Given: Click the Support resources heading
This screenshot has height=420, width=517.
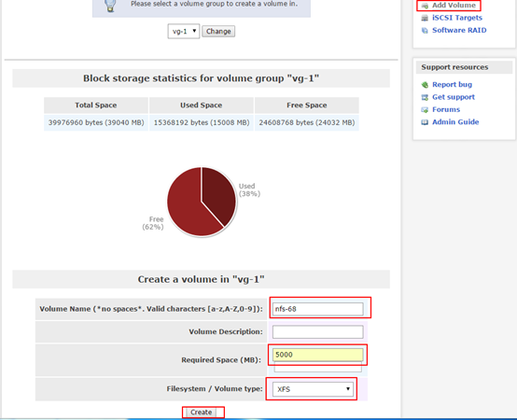Looking at the screenshot, I should click(454, 67).
